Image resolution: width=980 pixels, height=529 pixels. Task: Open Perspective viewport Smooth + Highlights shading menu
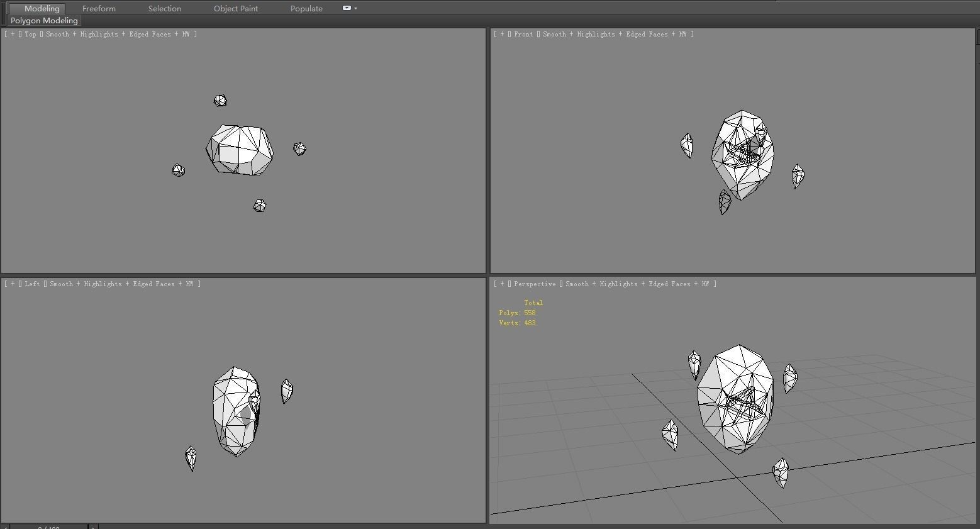click(640, 284)
